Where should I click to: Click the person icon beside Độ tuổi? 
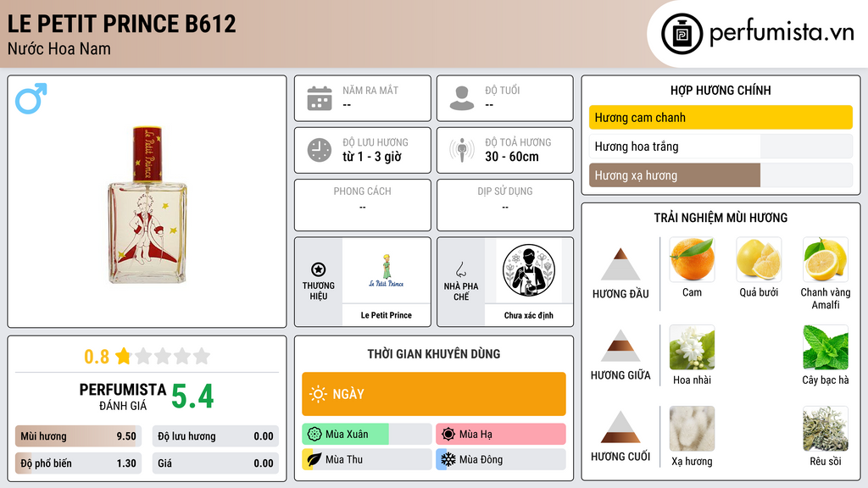(x=462, y=98)
